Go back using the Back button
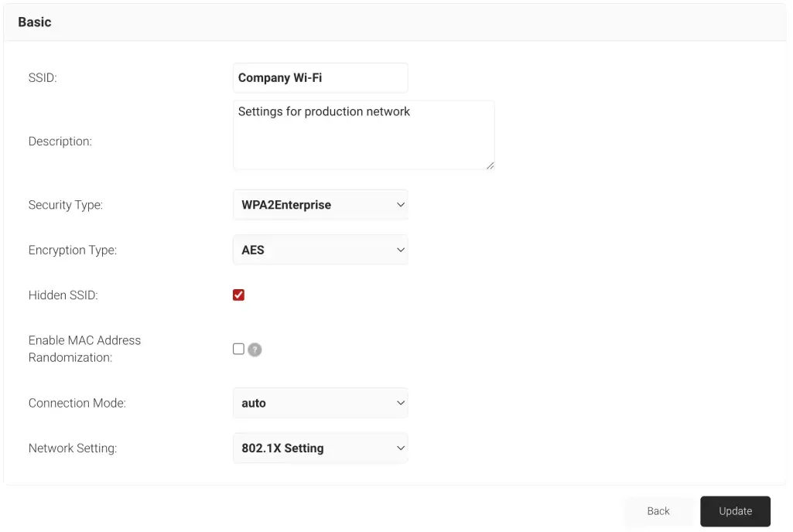This screenshot has width=793, height=532. (x=658, y=511)
